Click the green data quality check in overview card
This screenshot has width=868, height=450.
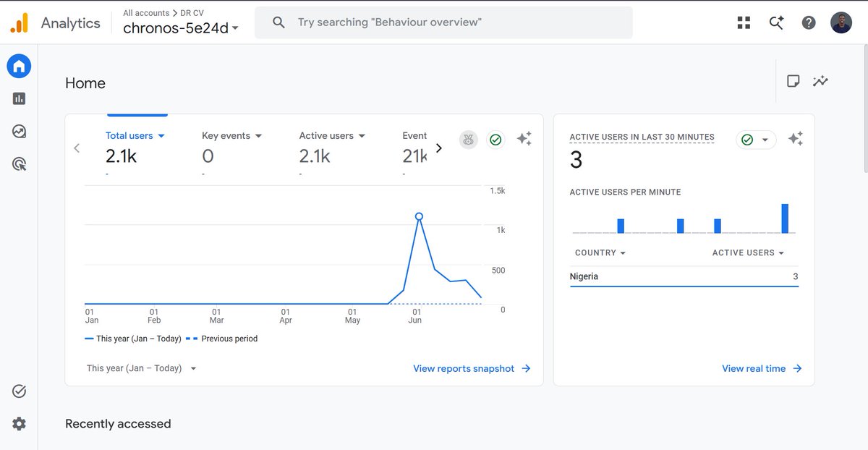pos(495,140)
